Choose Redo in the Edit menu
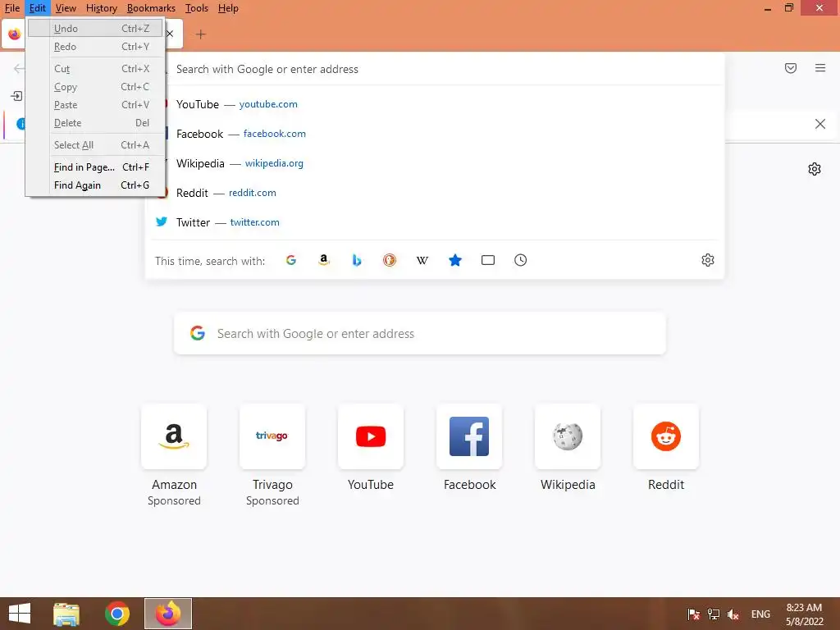The height and width of the screenshot is (630, 840). 95,47
